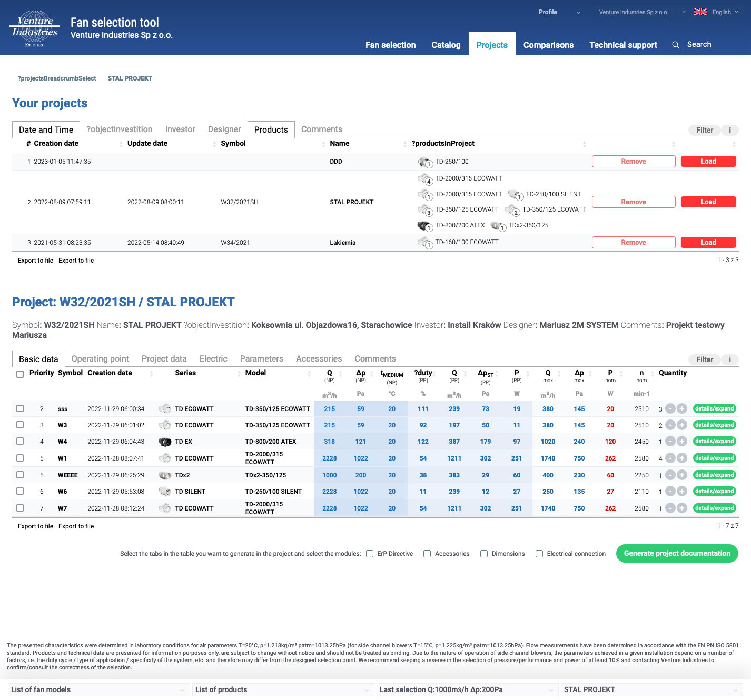Click the TD ECOWATT fan icon in W1 row
The width and height of the screenshot is (751, 700).
pos(165,458)
